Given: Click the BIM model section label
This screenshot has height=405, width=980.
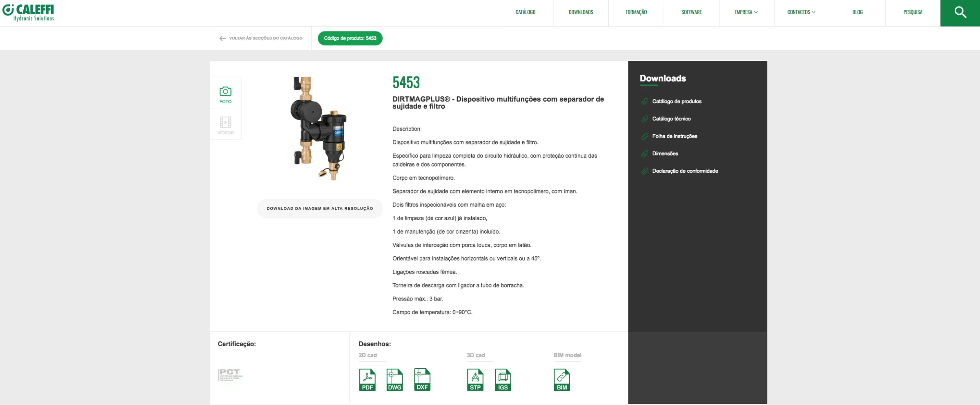Looking at the screenshot, I should 567,355.
